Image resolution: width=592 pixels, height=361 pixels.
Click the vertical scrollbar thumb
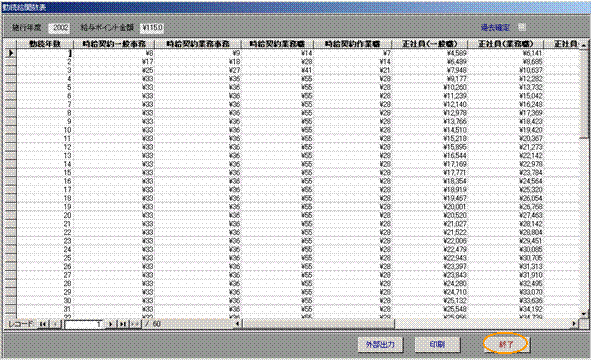click(x=584, y=94)
